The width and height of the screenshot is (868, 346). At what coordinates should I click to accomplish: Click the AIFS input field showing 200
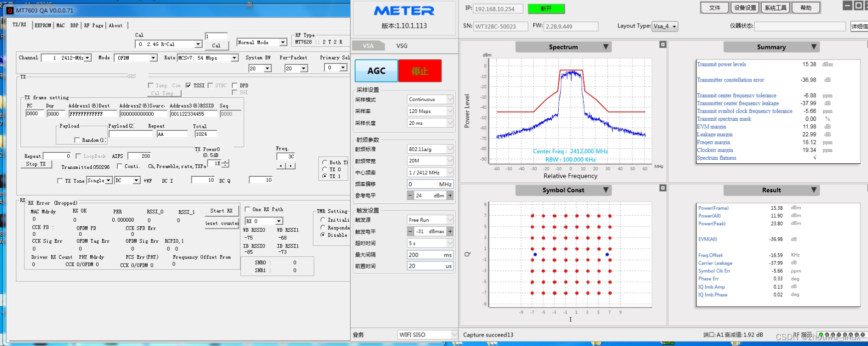point(139,156)
